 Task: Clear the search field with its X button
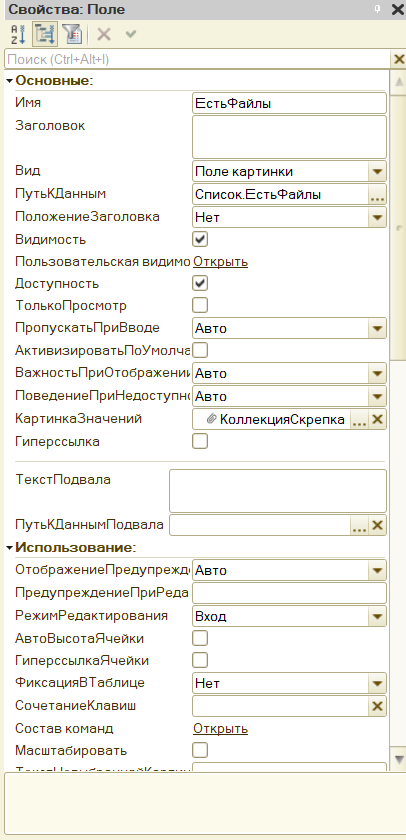[x=399, y=59]
